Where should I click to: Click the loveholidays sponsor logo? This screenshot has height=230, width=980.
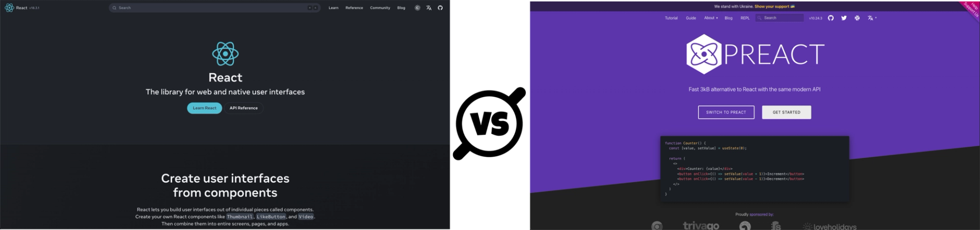829,226
